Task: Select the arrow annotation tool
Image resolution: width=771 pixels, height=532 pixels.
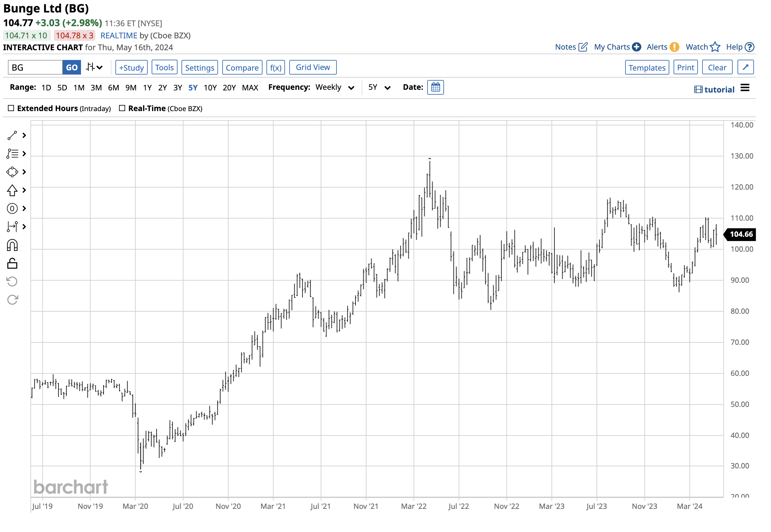Action: pyautogui.click(x=12, y=190)
